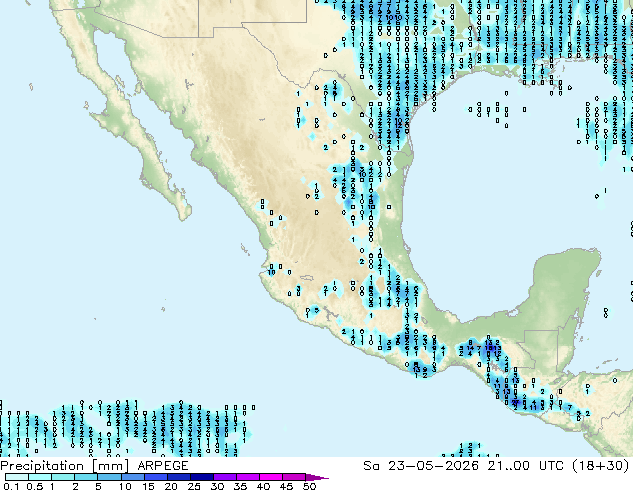
Task: Click the 1–2 mm legend color swatch
Action: (63, 477)
